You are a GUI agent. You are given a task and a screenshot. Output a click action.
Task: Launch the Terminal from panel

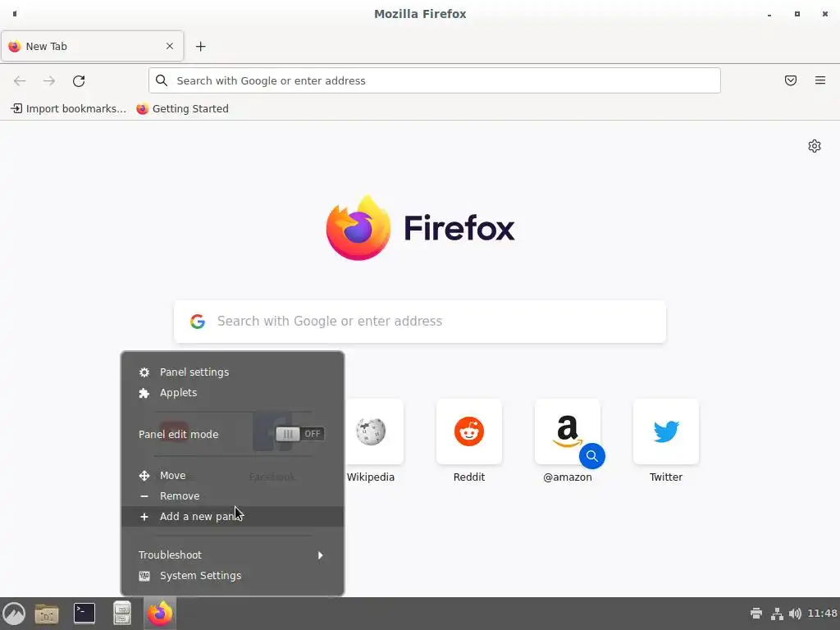[x=84, y=614]
